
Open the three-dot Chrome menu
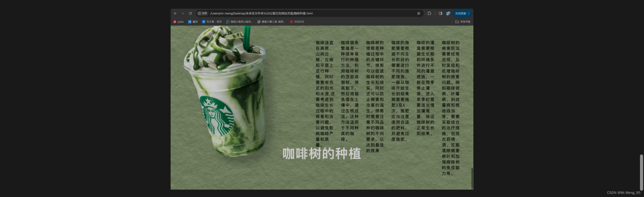[469, 13]
